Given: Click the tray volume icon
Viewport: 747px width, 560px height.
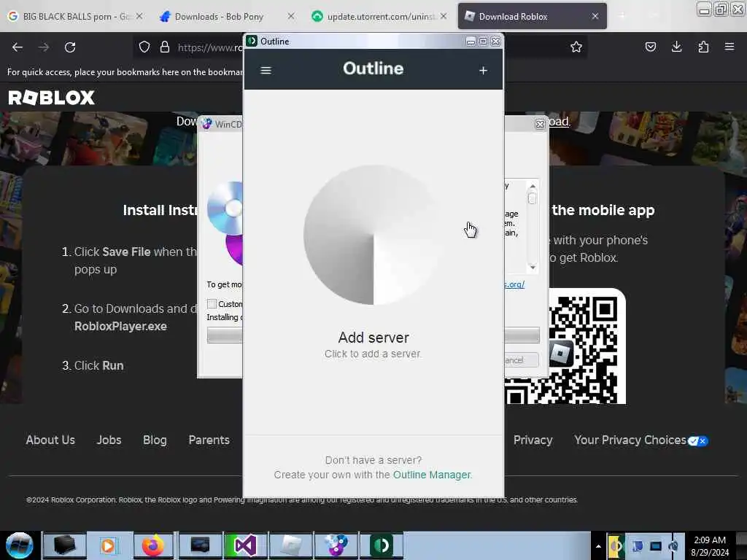Looking at the screenshot, I should [673, 546].
